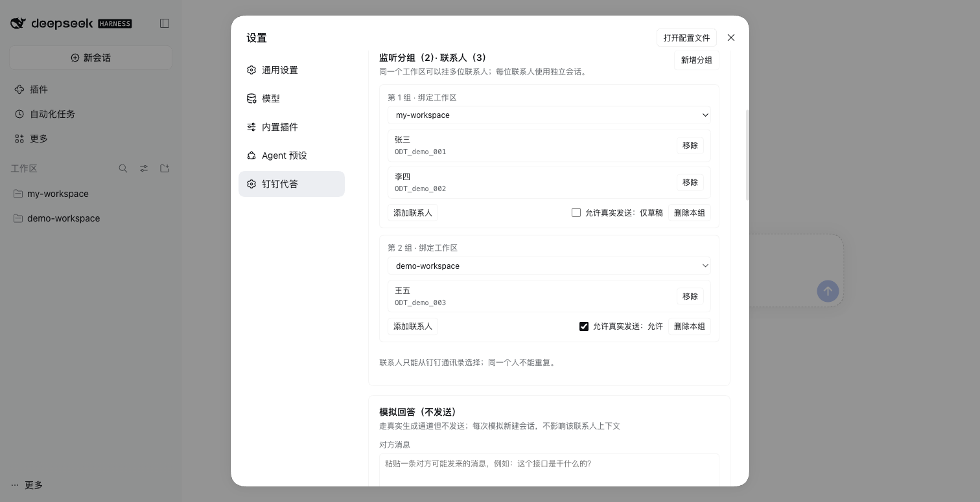Toggle the sidebar collapse icon
This screenshot has height=502, width=980.
click(165, 23)
